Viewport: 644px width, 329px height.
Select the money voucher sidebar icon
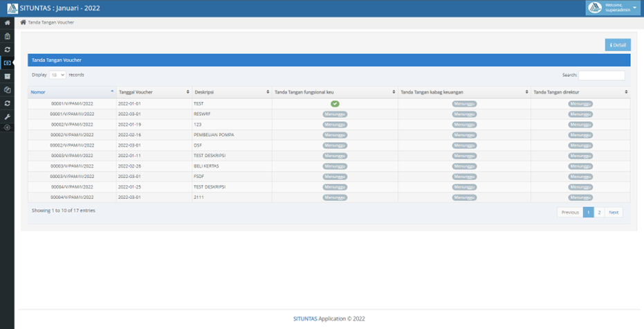[7, 63]
